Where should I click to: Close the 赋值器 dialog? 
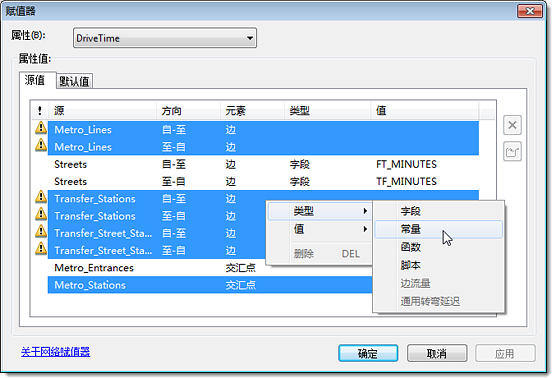click(529, 11)
